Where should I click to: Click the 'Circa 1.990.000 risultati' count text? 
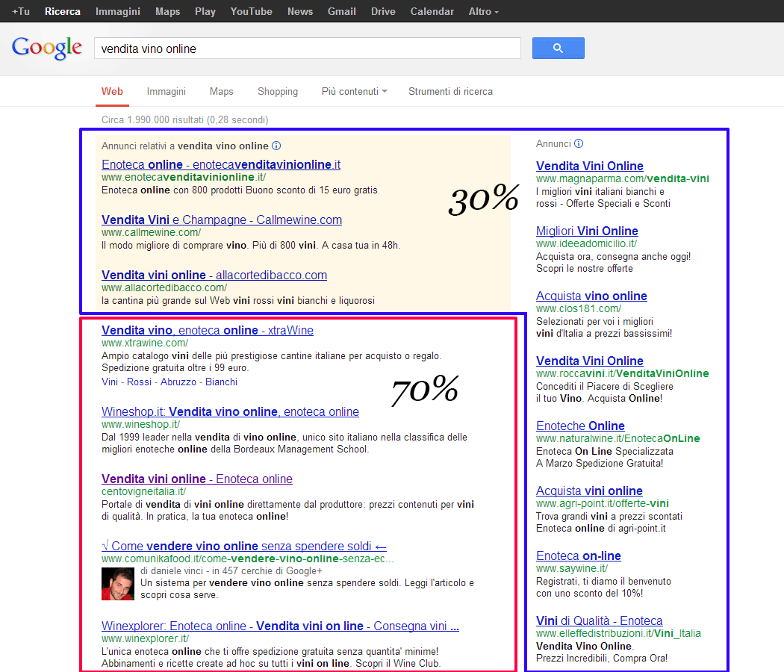point(184,120)
